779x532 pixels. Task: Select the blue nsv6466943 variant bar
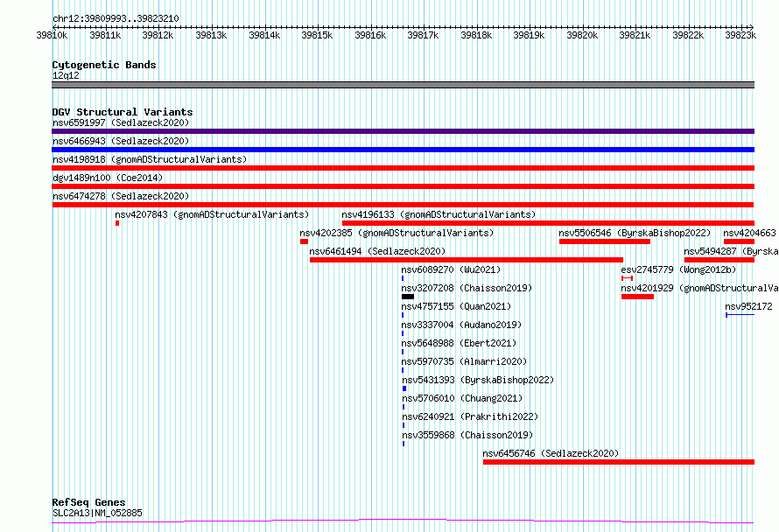coord(403,150)
